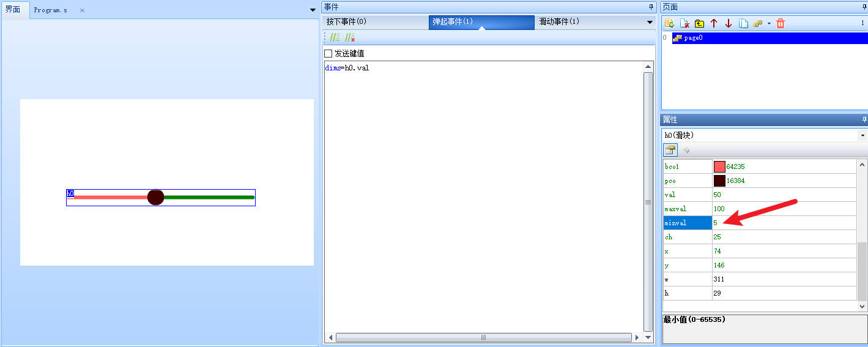Screen dimensions: 868x347
Task: Click the yellow folder insert-page icon
Action: click(699, 23)
